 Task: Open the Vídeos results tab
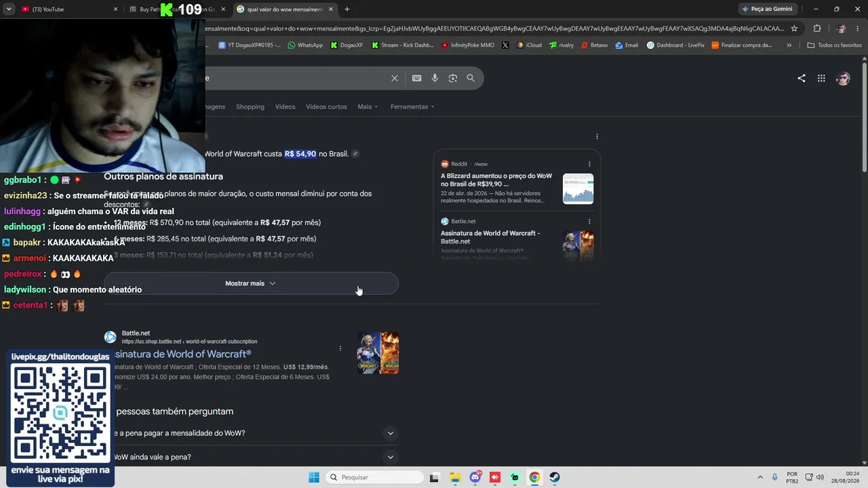tap(285, 106)
